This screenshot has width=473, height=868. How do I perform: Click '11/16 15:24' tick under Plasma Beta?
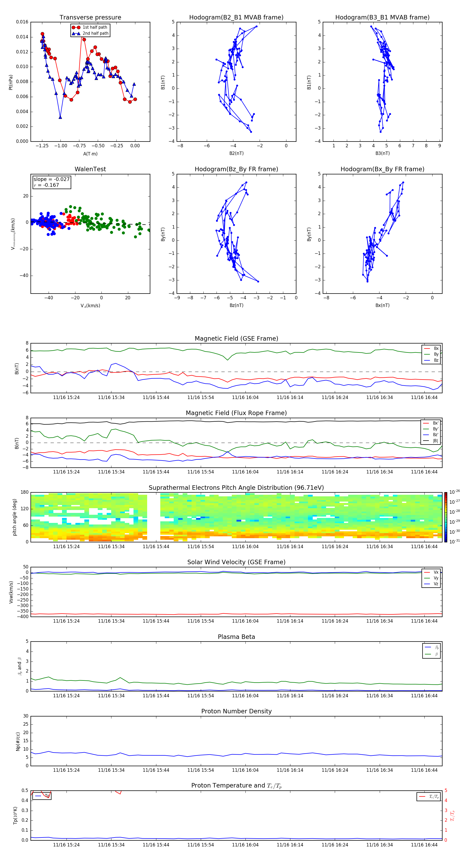click(x=66, y=695)
